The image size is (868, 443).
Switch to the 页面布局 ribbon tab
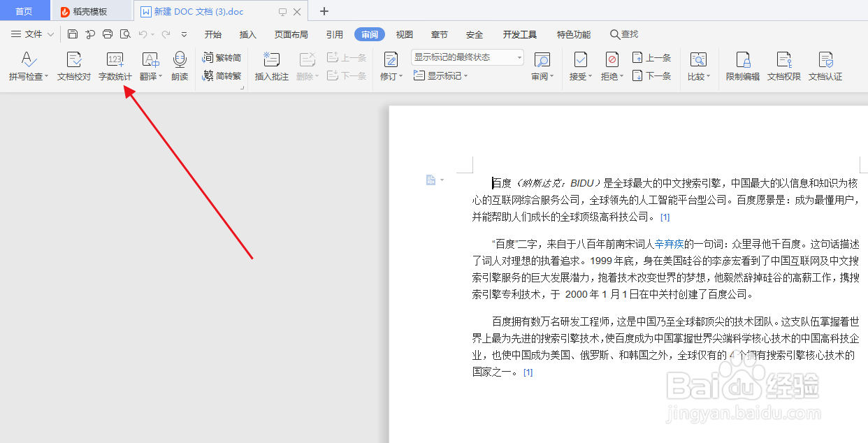(x=291, y=34)
